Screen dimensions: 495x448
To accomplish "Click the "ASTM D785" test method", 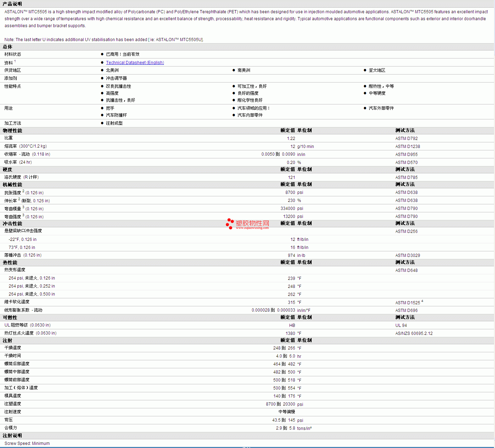I will 406,178.
